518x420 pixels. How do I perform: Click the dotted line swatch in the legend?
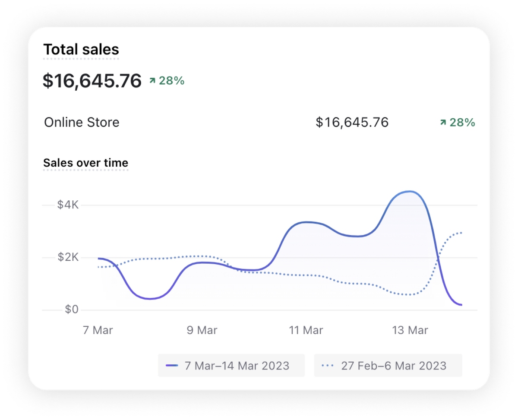[x=328, y=366]
